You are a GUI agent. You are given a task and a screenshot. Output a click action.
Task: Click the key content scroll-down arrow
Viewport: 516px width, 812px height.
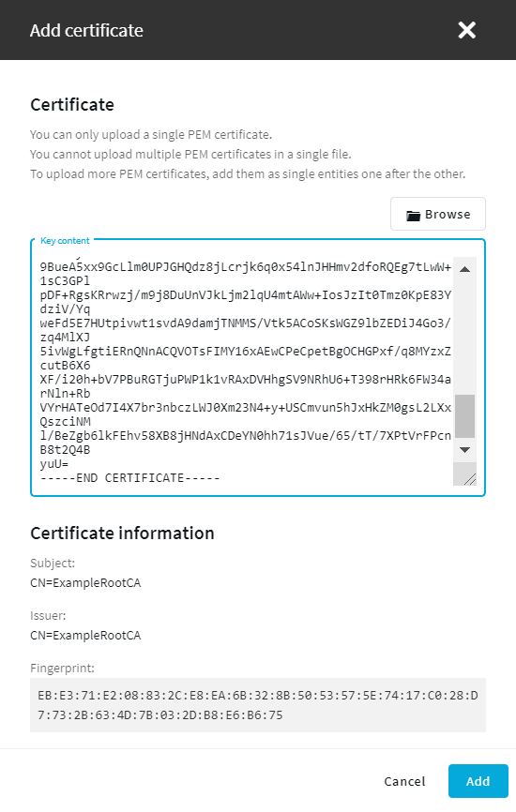click(464, 449)
